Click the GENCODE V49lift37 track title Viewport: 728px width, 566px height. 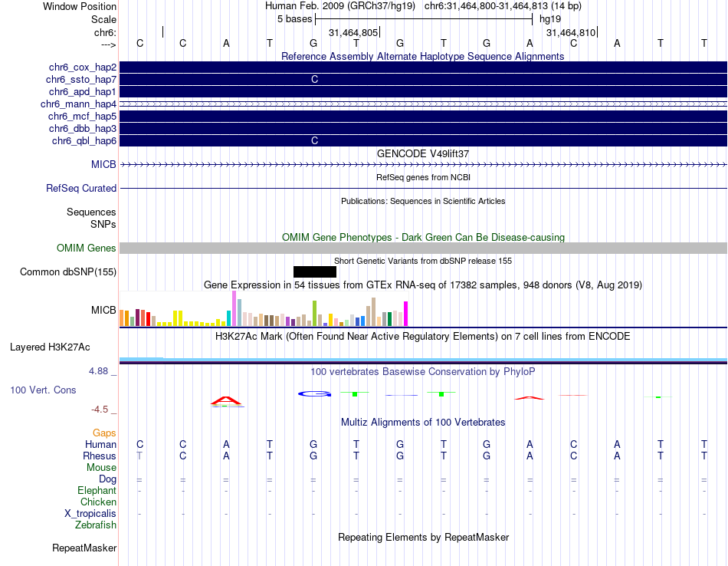[x=423, y=154]
